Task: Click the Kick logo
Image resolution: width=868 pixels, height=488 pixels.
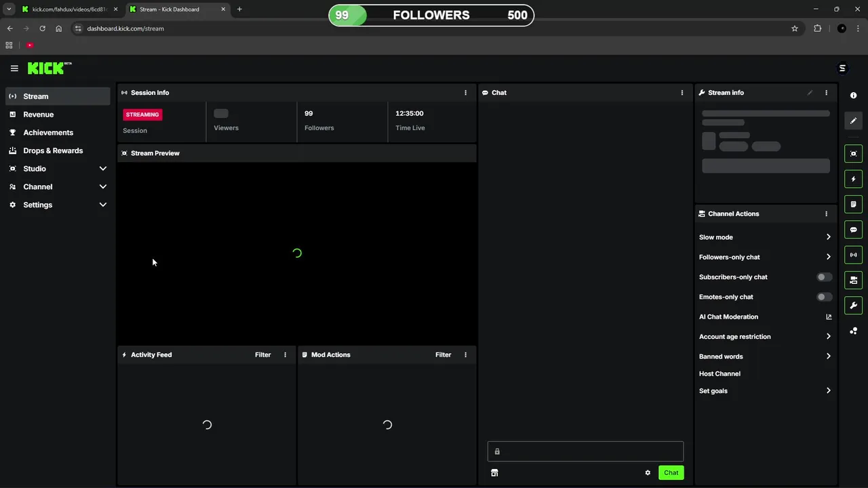Action: click(x=49, y=68)
